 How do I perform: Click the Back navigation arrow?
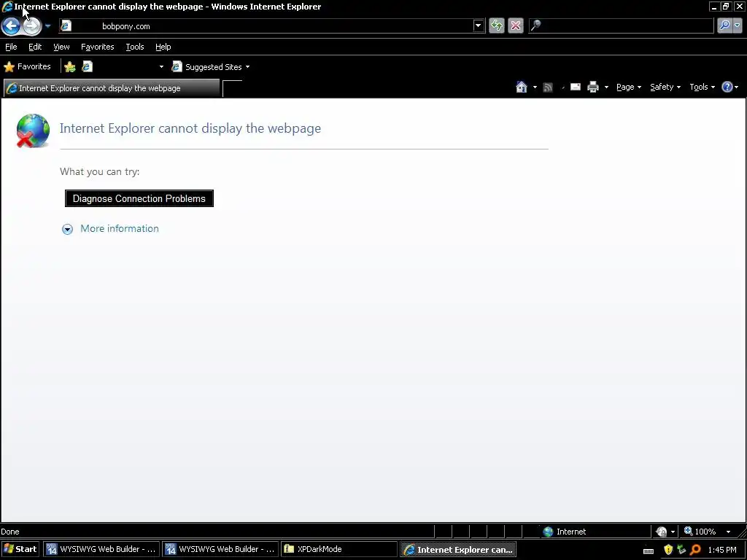click(x=11, y=26)
